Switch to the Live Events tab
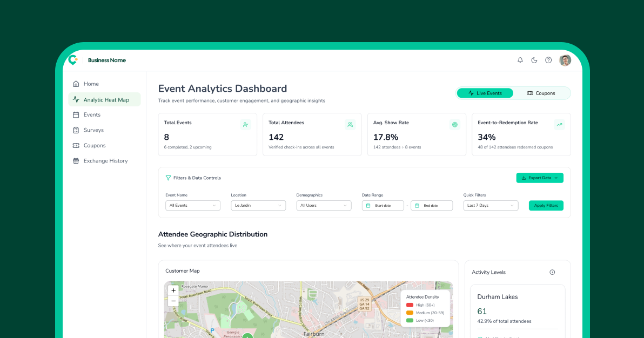This screenshot has width=644, height=338. [485, 93]
